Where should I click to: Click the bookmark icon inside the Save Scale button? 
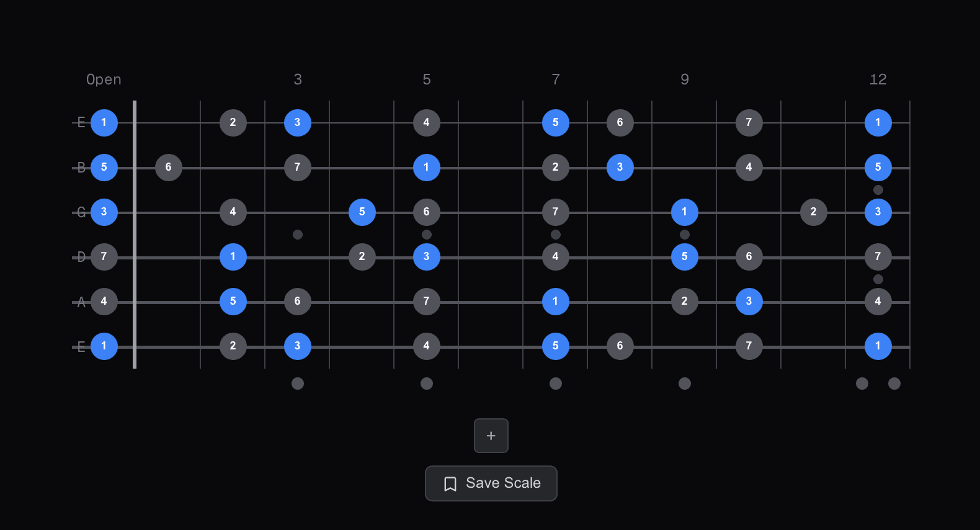point(450,483)
